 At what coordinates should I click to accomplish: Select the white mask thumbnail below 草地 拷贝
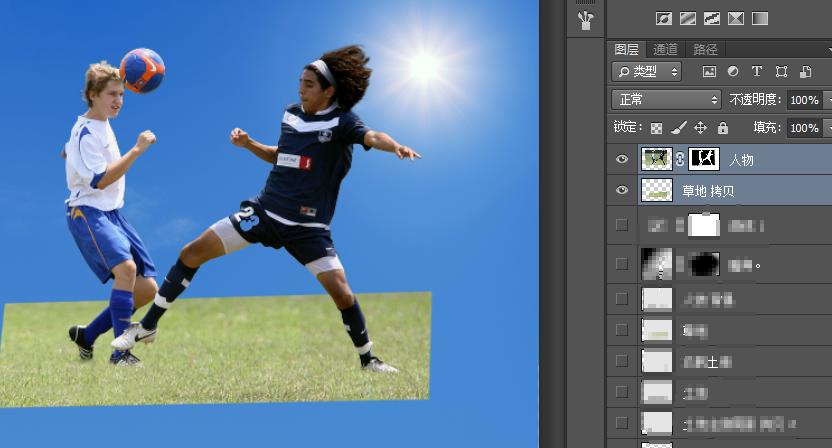[x=704, y=225]
